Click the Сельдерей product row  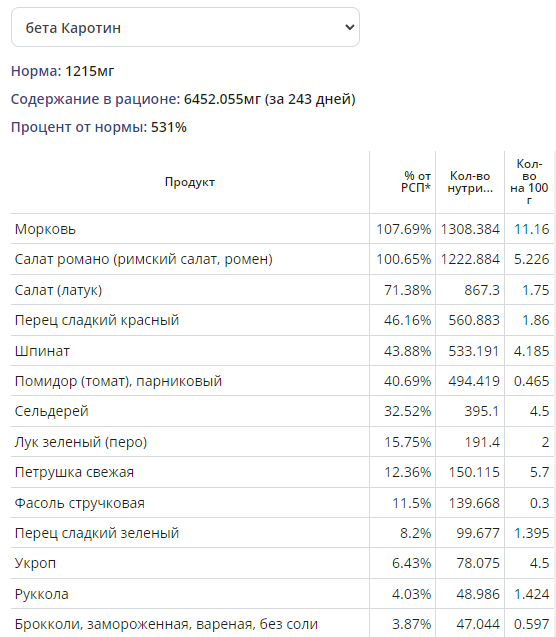pos(282,411)
